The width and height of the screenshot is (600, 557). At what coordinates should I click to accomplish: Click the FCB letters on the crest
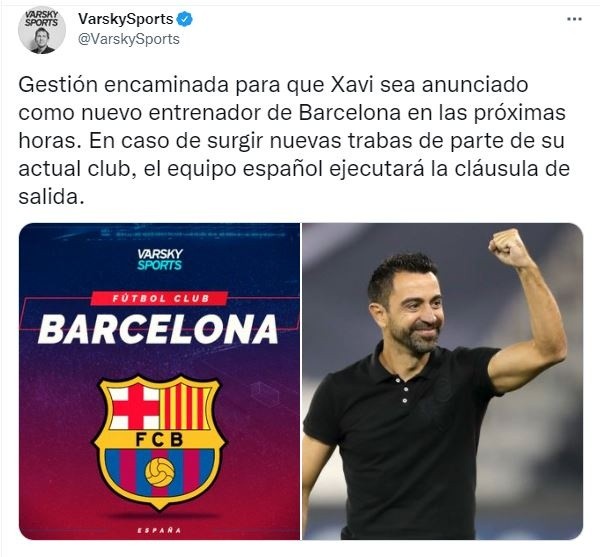(160, 440)
